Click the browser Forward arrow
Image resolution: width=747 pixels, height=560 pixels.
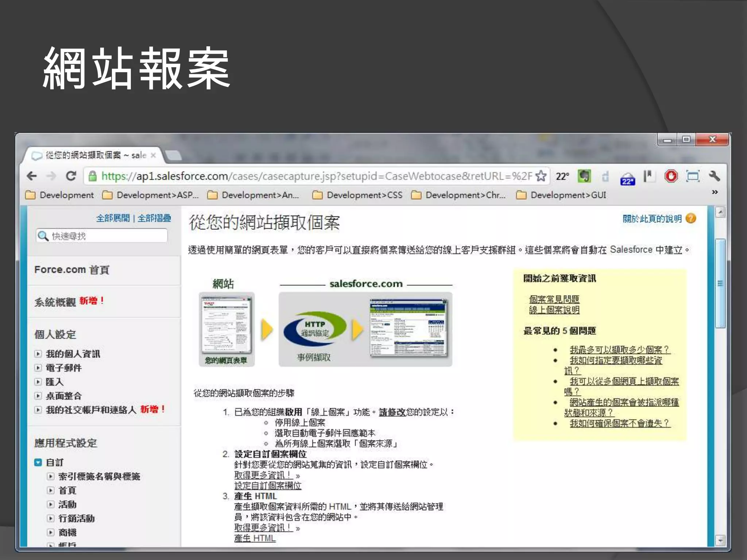click(51, 176)
